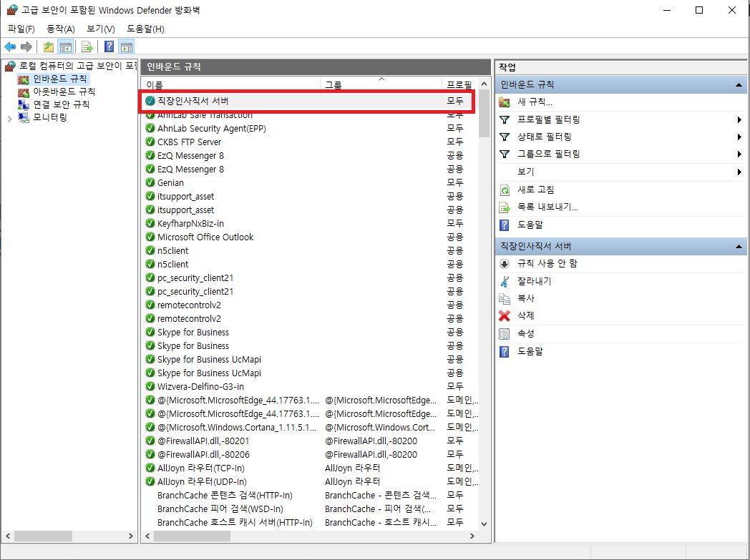Click the rule list scroll down arrow

coord(484,524)
